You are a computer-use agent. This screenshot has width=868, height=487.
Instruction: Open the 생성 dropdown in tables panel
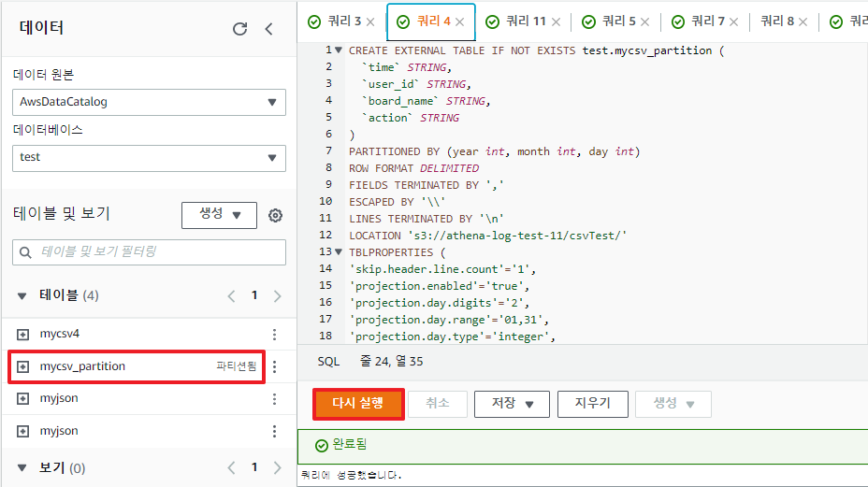click(x=219, y=215)
